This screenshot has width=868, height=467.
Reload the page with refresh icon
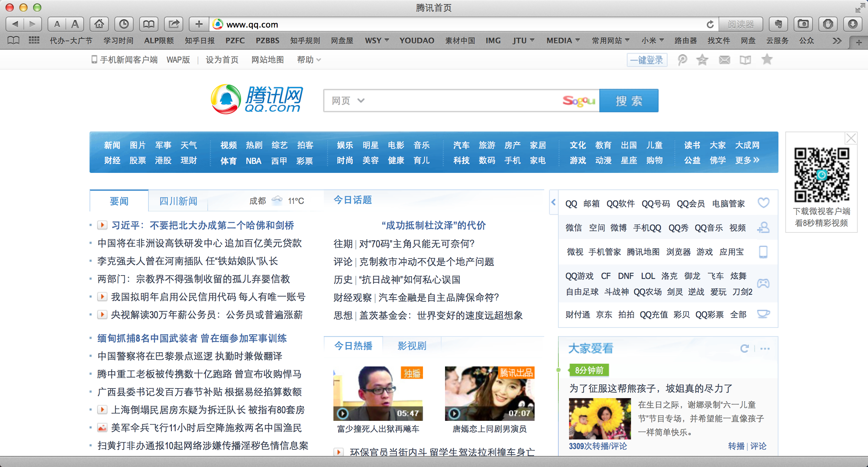[710, 24]
